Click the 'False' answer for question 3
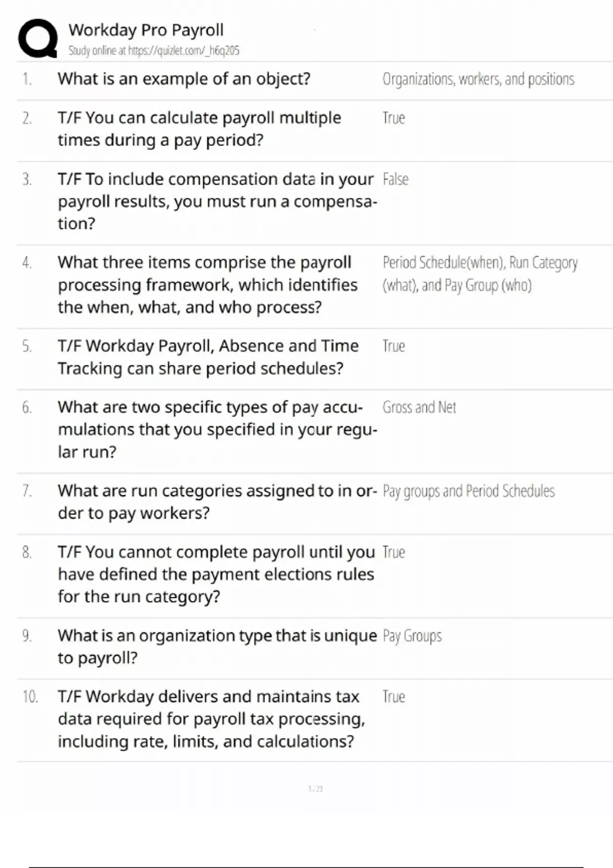613x868 pixels. [x=395, y=179]
